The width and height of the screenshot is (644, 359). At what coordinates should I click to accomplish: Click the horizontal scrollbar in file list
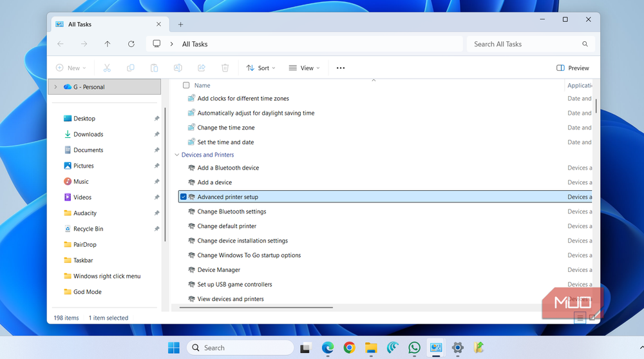256,307
